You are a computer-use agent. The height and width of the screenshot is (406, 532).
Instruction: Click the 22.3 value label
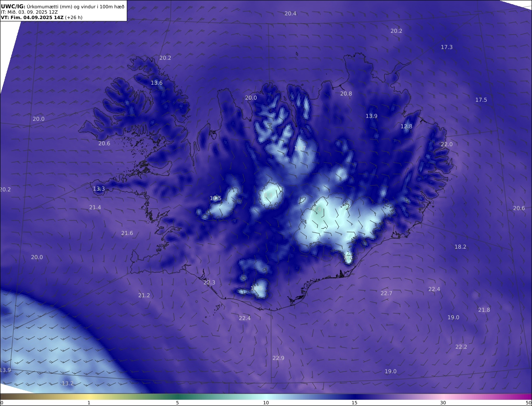coord(209,283)
